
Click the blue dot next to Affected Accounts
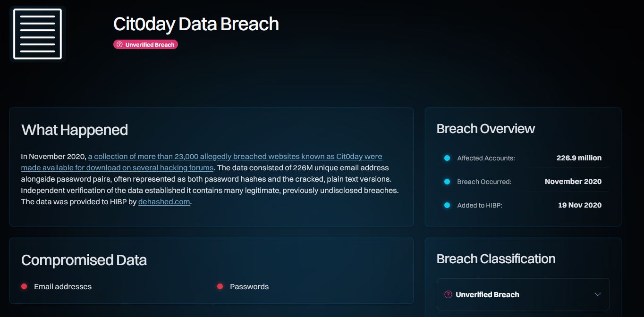click(447, 158)
